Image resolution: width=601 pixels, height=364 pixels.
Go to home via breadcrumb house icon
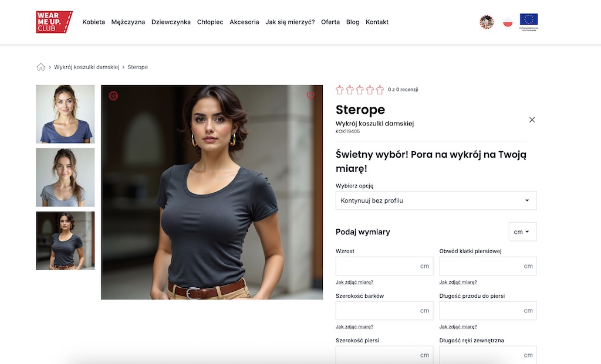click(40, 67)
